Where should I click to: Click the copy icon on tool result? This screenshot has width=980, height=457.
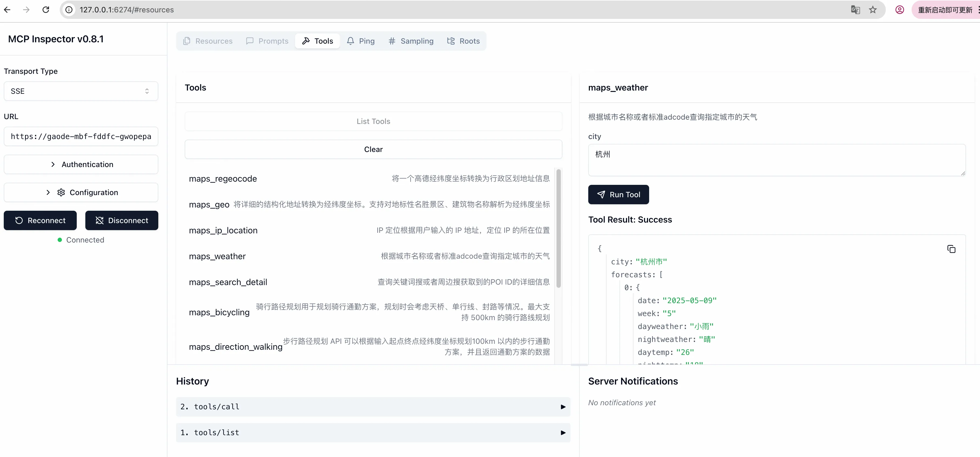point(951,248)
